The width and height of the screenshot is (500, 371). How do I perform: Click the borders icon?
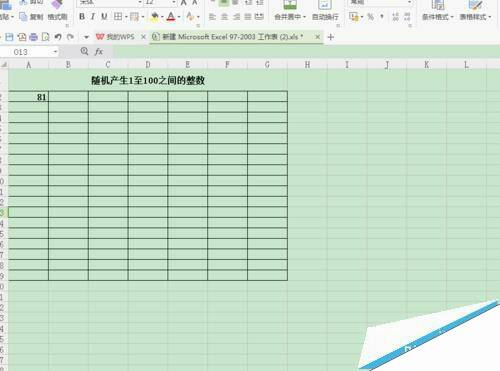[118, 16]
